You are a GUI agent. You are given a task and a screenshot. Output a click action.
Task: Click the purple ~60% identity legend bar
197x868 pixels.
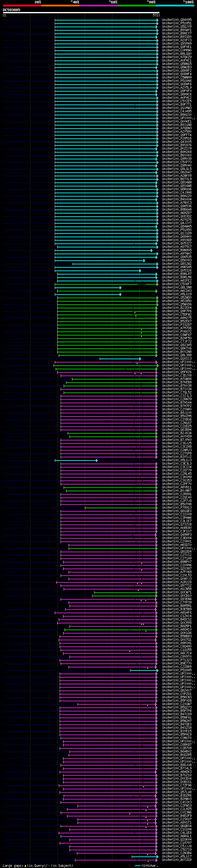pyautogui.click(x=99, y=6)
